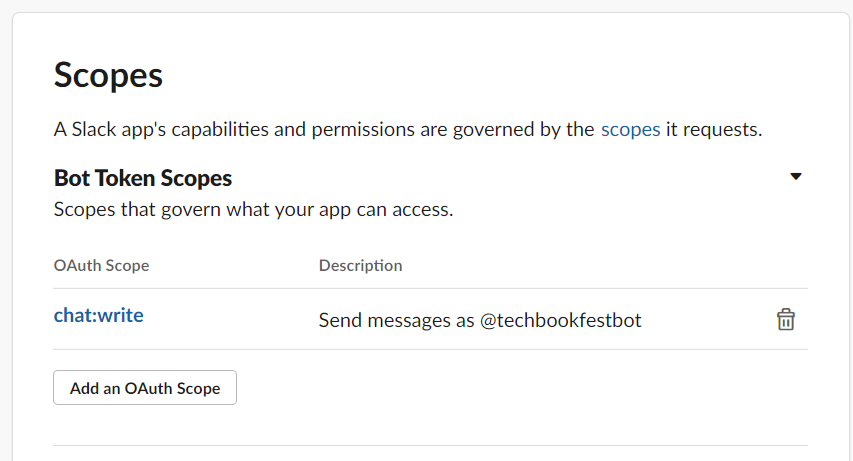The height and width of the screenshot is (461, 853).
Task: Click the Description column header
Action: [x=361, y=265]
